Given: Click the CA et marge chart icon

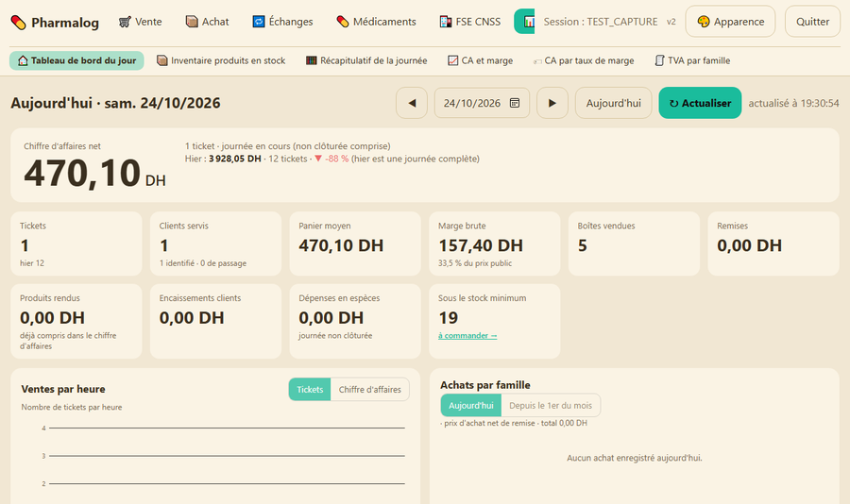Looking at the screenshot, I should coord(452,60).
